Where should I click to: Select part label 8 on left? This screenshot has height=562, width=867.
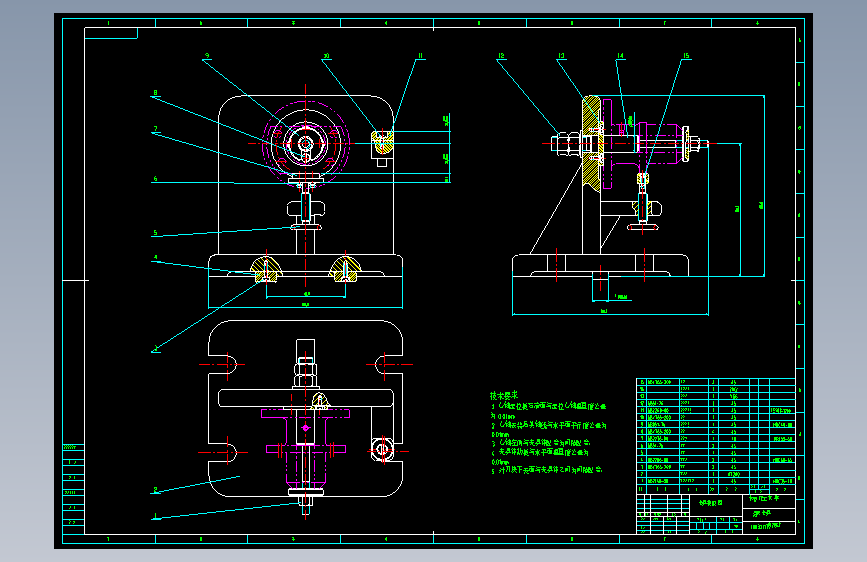pyautogui.click(x=155, y=93)
